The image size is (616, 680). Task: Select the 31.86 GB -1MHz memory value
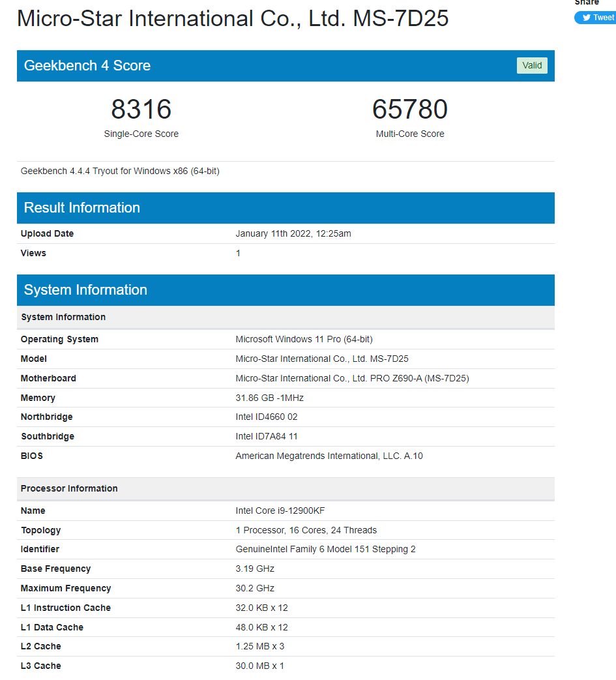tap(270, 398)
